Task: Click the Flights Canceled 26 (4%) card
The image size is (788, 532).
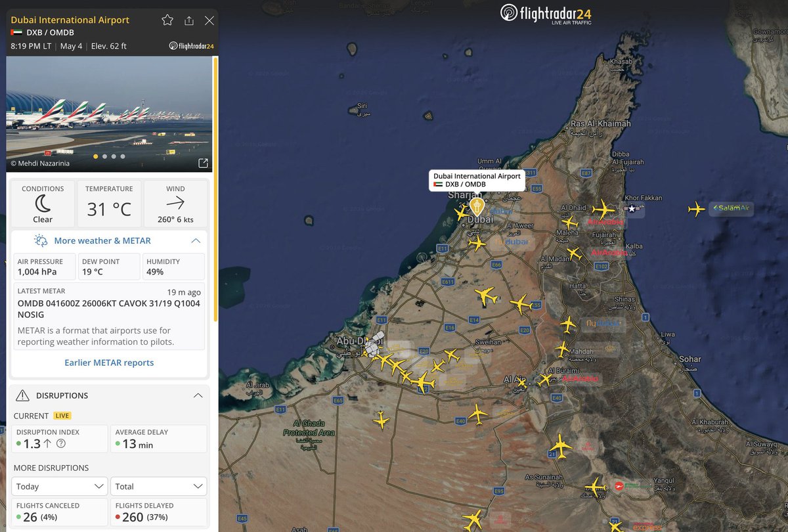Action: 59,513
